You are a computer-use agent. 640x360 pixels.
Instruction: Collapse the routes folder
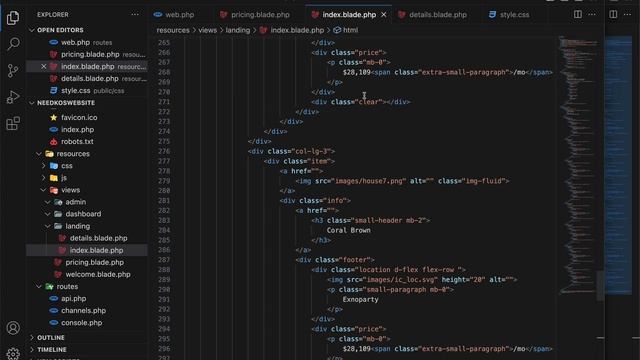click(x=67, y=287)
